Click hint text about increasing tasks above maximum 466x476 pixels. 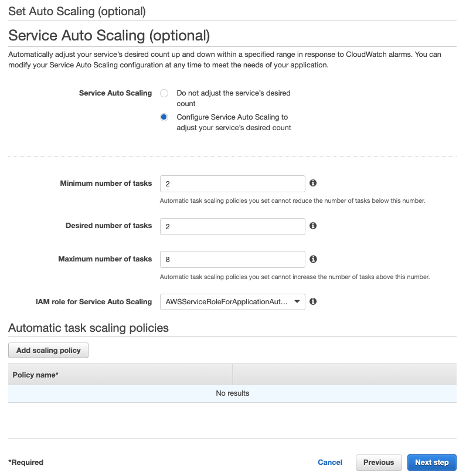295,277
